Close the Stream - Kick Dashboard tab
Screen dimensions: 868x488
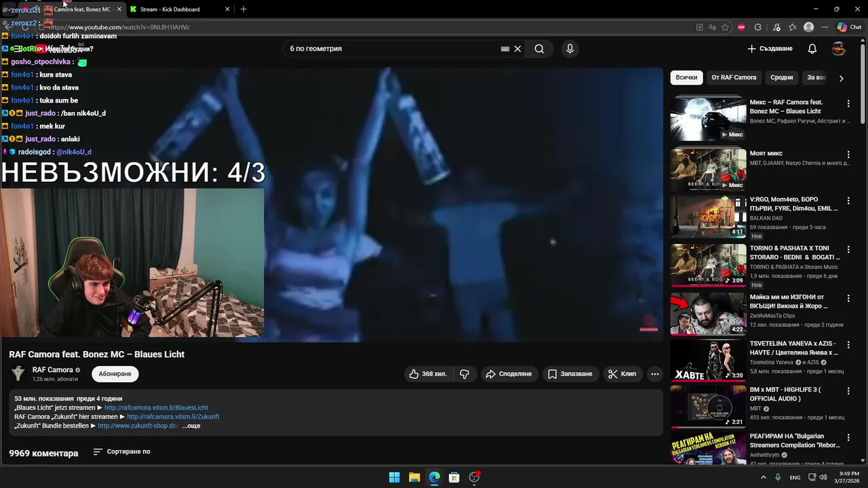(227, 9)
